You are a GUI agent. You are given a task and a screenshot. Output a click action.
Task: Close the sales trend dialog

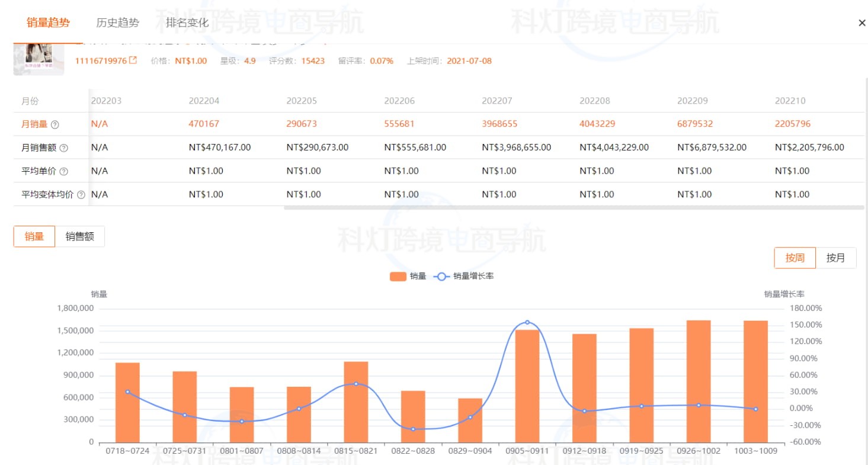(861, 23)
